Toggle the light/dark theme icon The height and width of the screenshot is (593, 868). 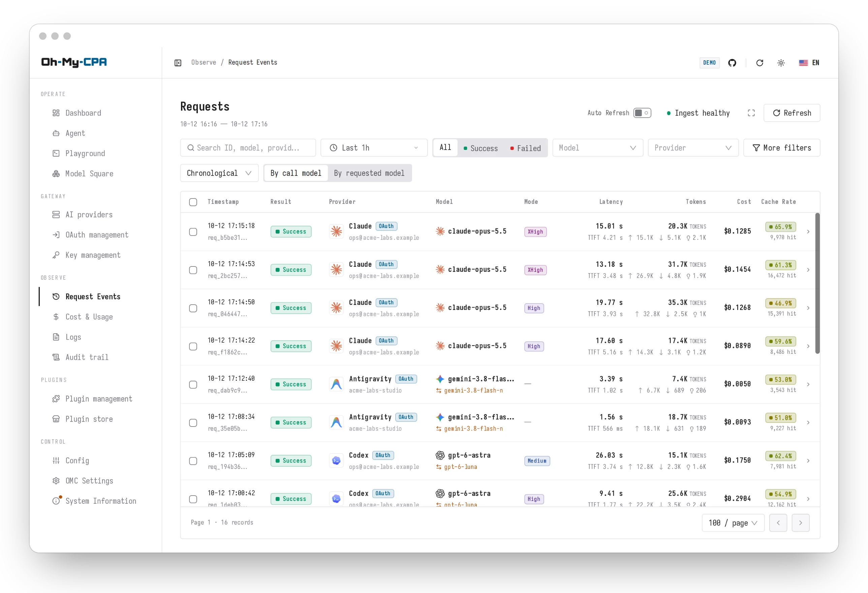pos(781,63)
